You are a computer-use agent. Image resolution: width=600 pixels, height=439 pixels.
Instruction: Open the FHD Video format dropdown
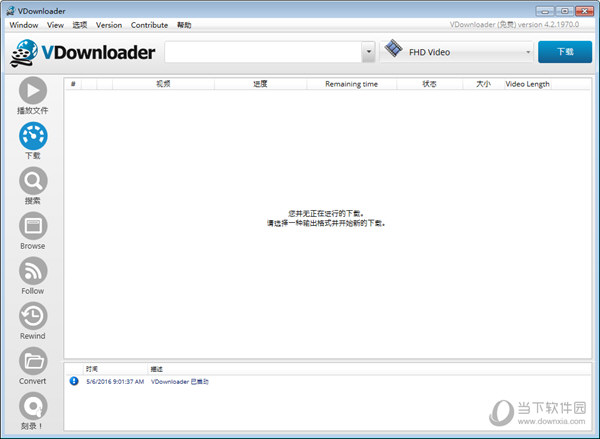click(x=457, y=52)
